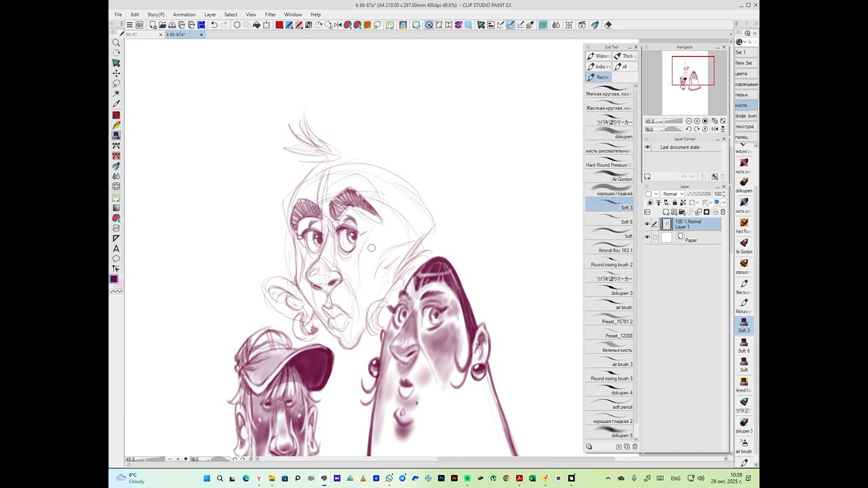Open layer color blue swatch dropdown

(720, 203)
